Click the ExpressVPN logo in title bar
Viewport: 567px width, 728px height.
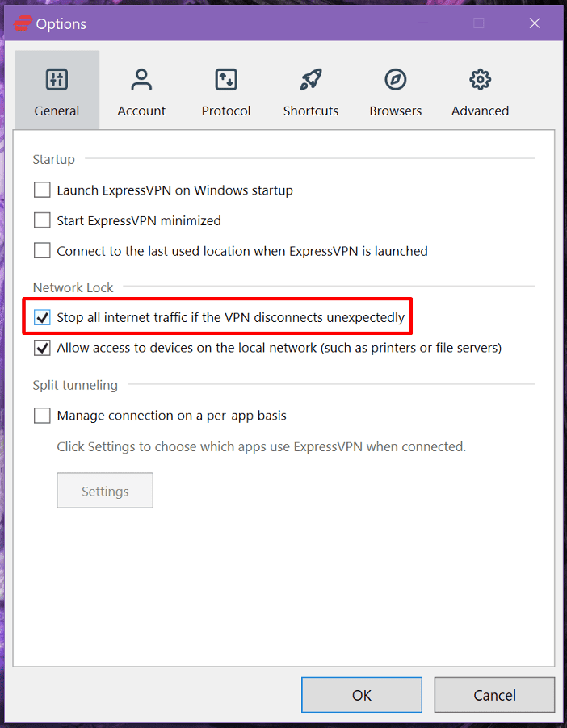[x=20, y=23]
